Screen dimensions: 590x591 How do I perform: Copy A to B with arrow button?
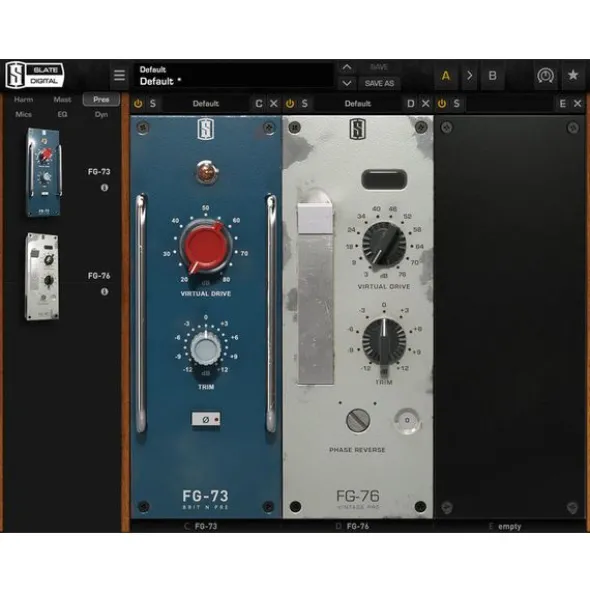coord(469,76)
